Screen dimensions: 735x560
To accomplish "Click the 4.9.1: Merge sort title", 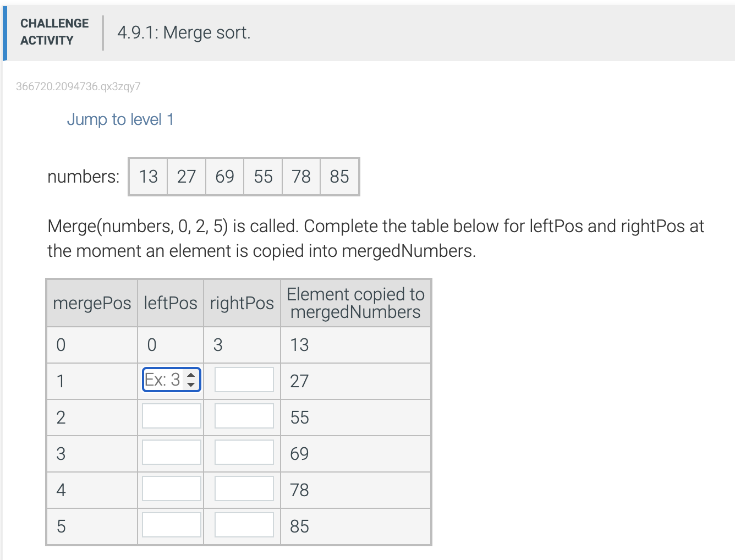I will click(184, 32).
